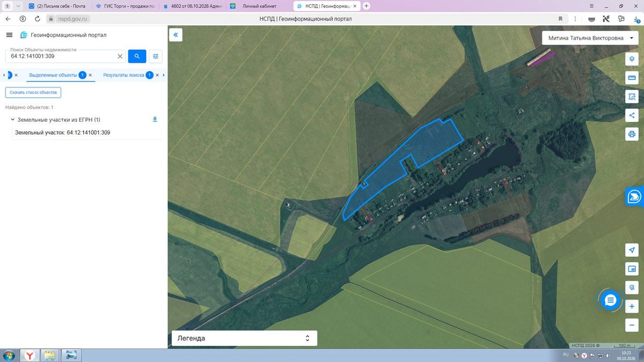Open the hamburger menu beside Геоинформационный портал
This screenshot has width=644, height=362.
[9, 35]
